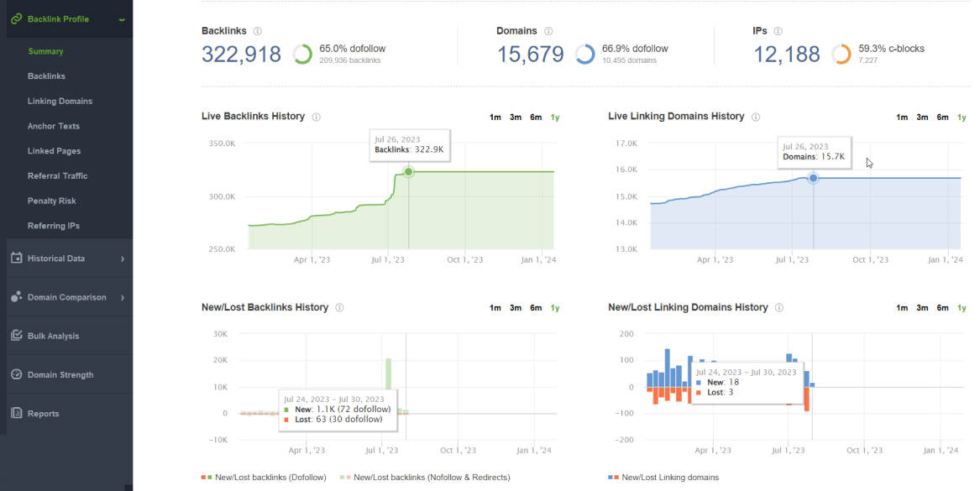Click the Historical Data calendar icon

[x=16, y=259]
